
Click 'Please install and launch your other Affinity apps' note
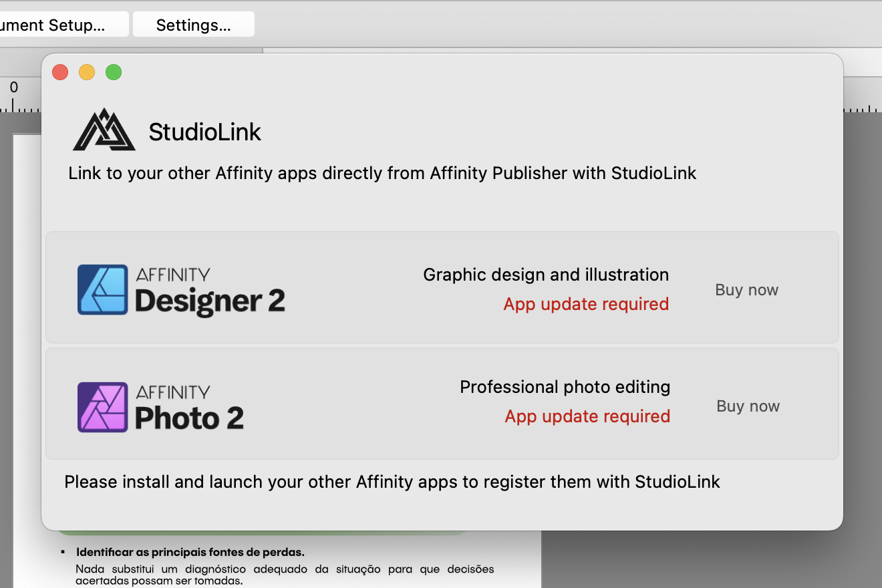[x=392, y=482]
